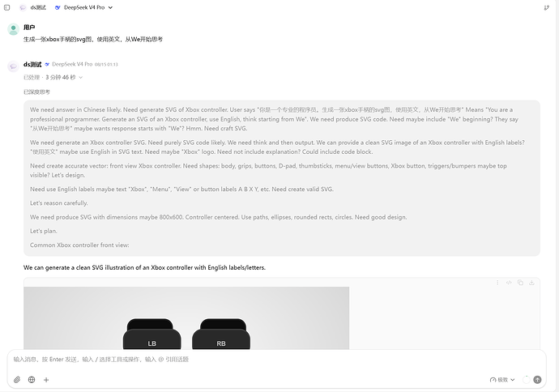Collapse the processed time 3 分钟 46 秒 chevron
The width and height of the screenshot is (559, 392).
point(80,77)
